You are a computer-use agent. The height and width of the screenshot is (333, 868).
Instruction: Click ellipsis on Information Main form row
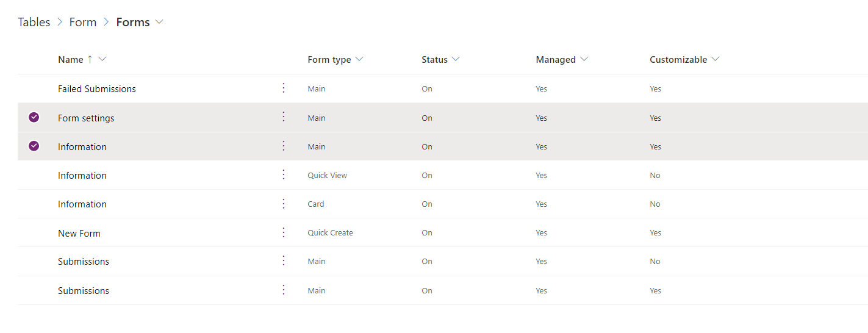(283, 146)
